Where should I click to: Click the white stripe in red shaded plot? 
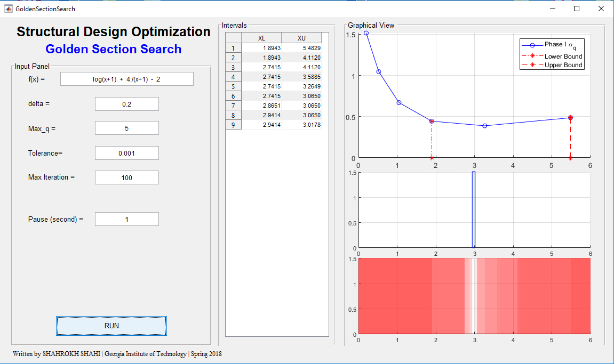pos(474,296)
